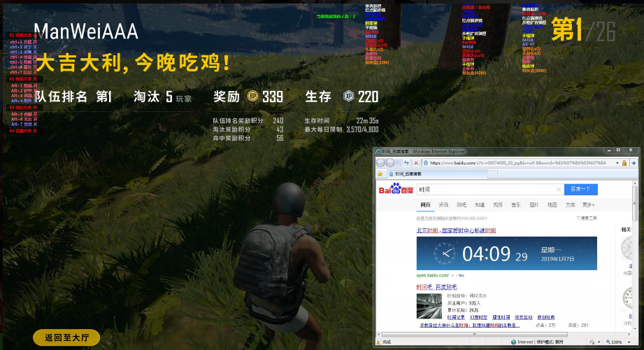Click the IE back navigation arrow
Viewport: 644px width, 350px height.
point(380,163)
